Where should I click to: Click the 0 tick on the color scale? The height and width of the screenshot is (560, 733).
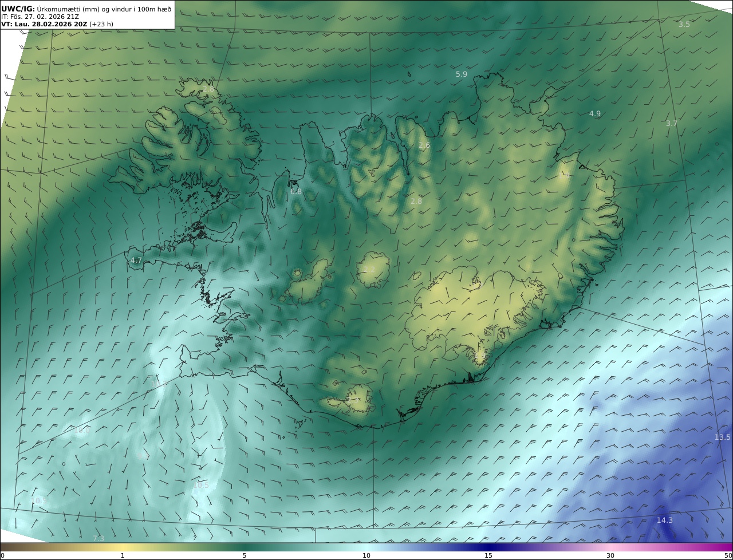coord(2,555)
